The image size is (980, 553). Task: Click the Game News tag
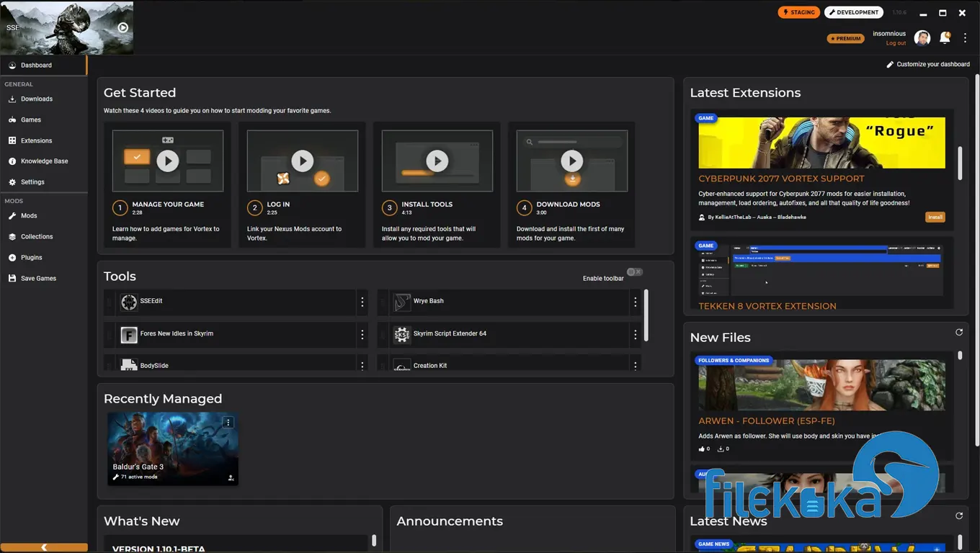714,544
